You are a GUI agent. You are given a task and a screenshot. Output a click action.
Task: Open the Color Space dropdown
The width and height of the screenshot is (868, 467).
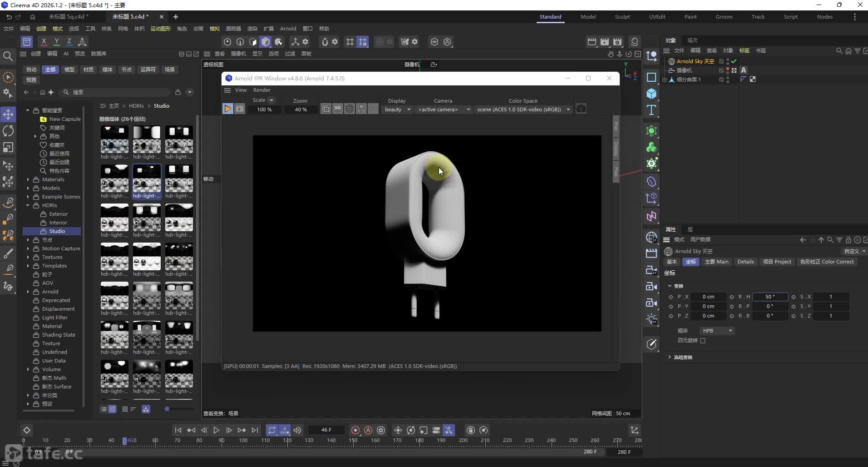[523, 109]
